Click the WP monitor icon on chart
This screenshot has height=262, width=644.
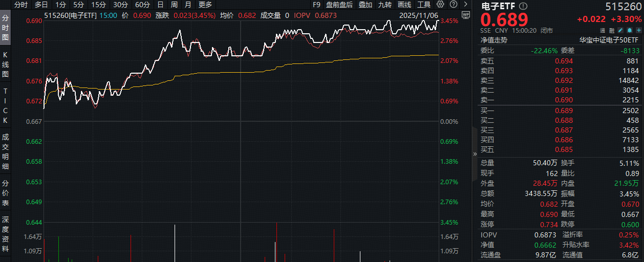(465, 15)
